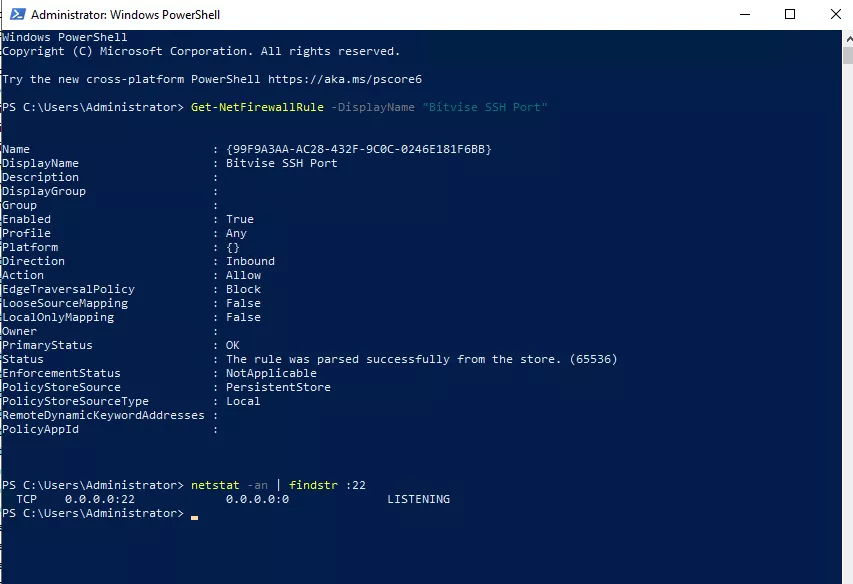Click the blinking cursor at the last prompt
The image size is (853, 584).
195,516
